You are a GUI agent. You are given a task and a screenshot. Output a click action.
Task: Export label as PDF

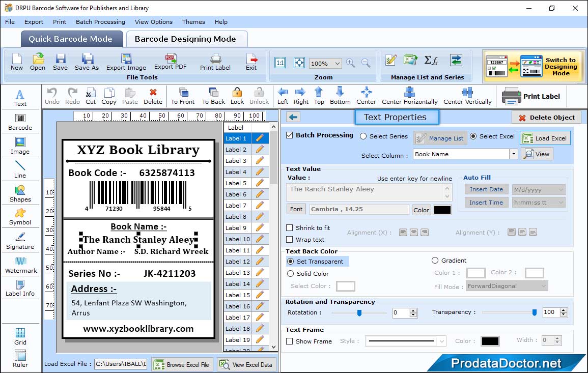coord(170,62)
